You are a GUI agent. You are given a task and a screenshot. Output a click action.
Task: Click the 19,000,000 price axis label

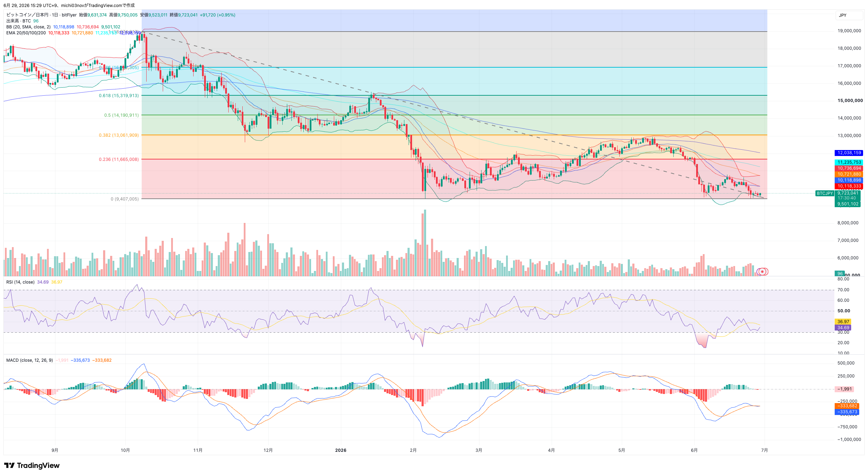pyautogui.click(x=849, y=31)
